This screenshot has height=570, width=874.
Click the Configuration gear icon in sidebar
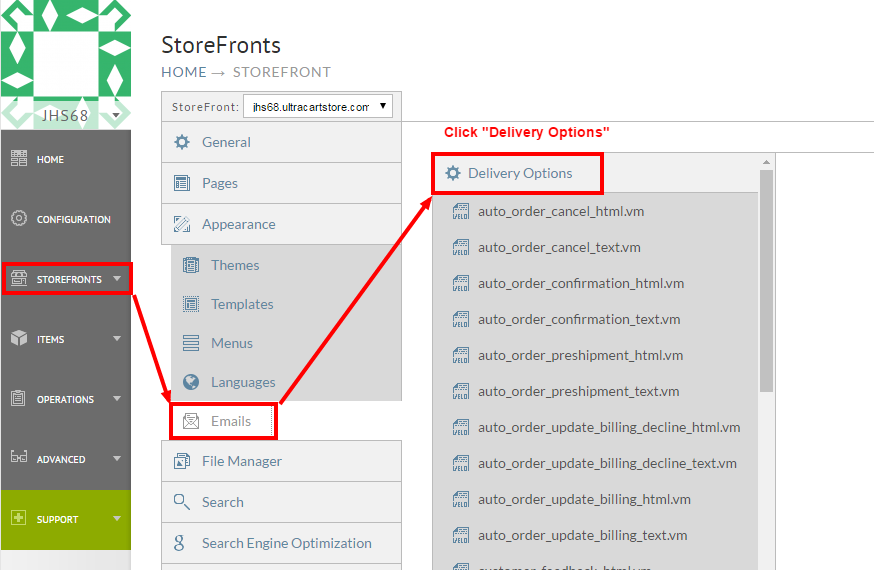tap(18, 218)
